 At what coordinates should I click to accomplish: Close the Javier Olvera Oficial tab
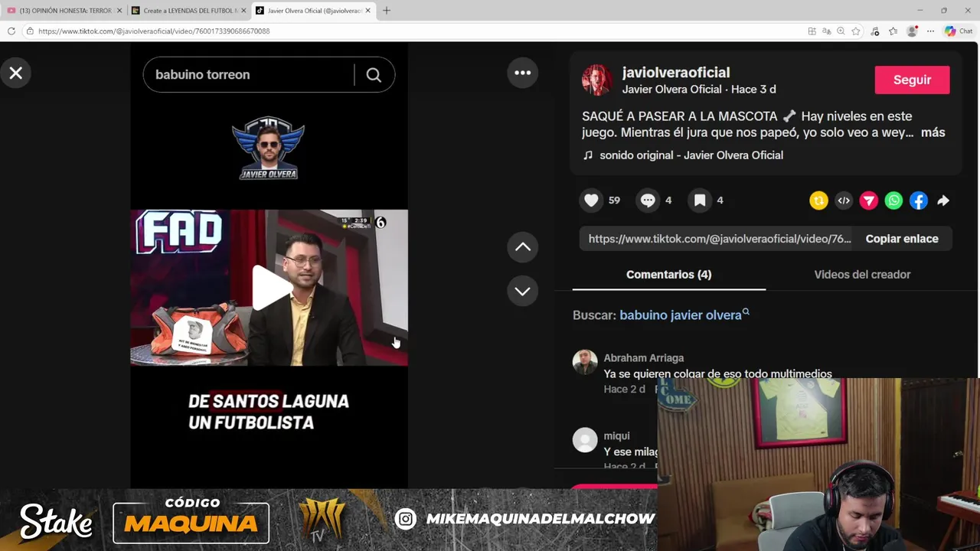coord(368,11)
